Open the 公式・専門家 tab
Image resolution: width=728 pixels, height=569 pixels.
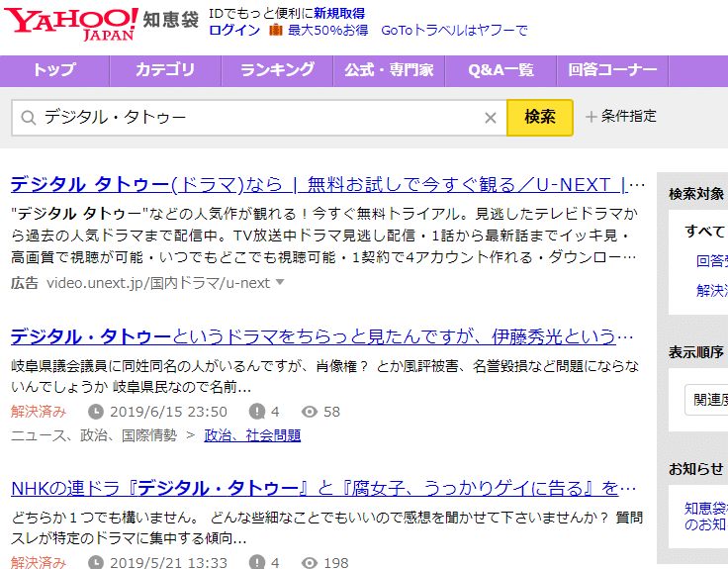pyautogui.click(x=389, y=70)
